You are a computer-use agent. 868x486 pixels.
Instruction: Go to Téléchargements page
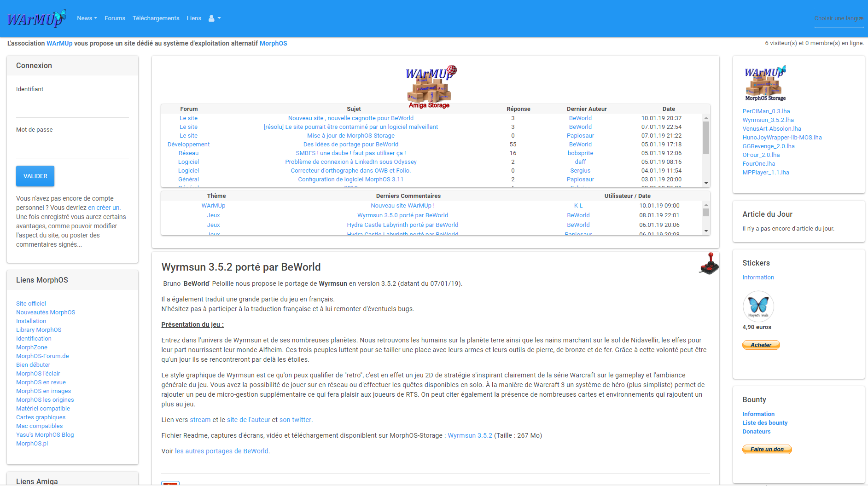click(x=156, y=18)
